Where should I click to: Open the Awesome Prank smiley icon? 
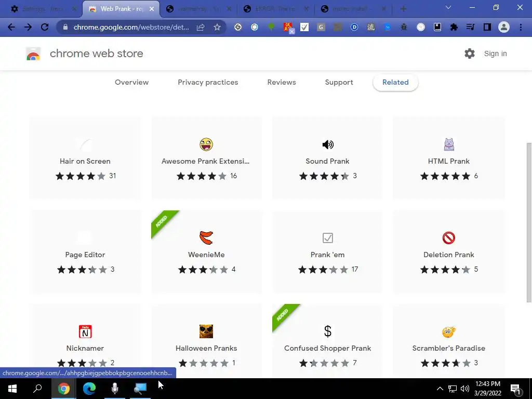[206, 144]
